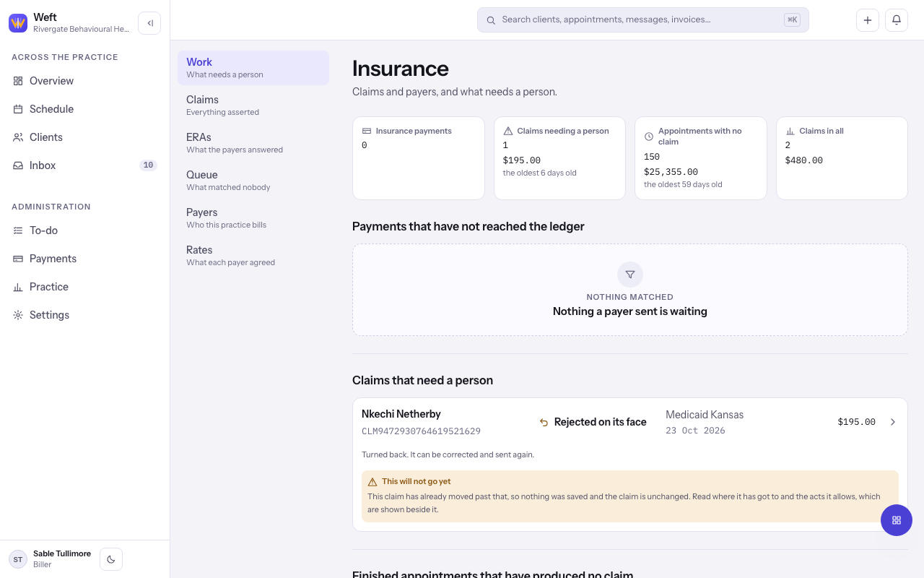Click the Weft logo icon

pyautogui.click(x=18, y=23)
